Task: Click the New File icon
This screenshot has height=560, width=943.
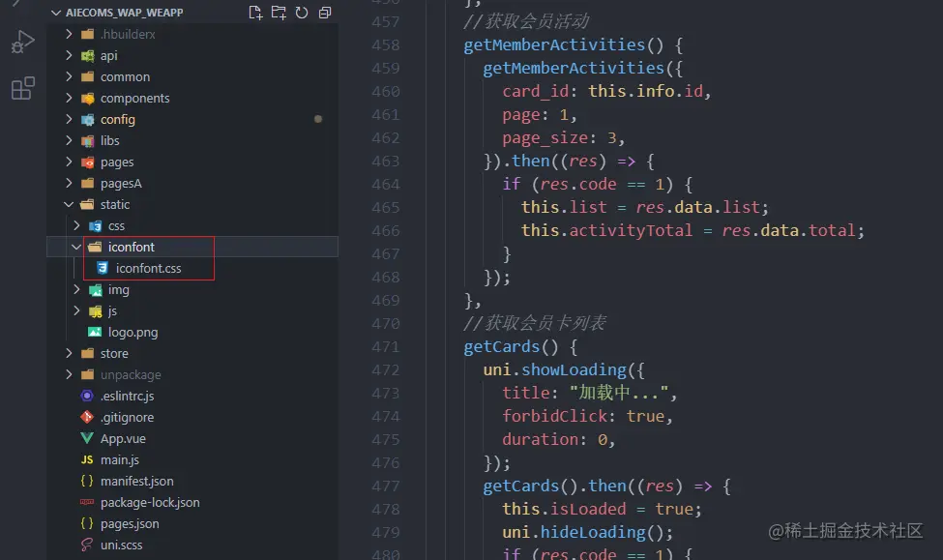Action: coord(255,13)
